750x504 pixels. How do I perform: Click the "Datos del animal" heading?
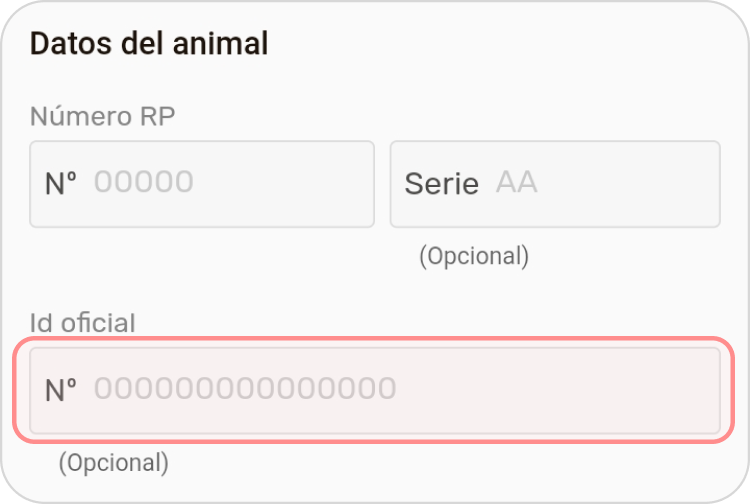[149, 44]
